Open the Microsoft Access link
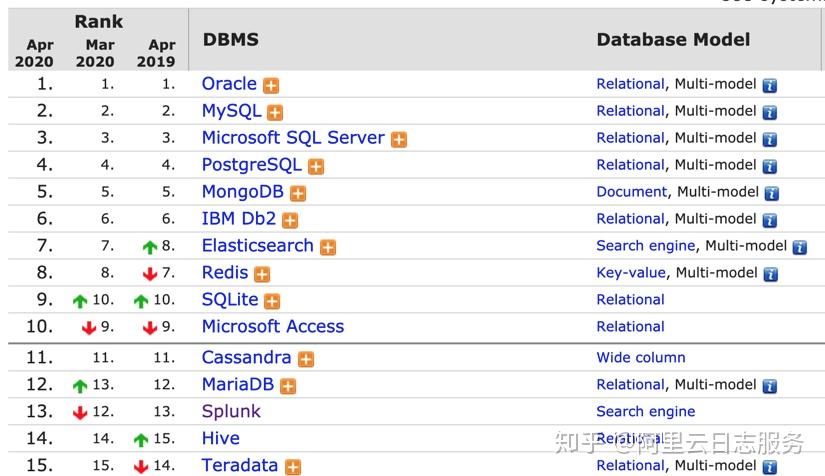Screen dimensions: 825x476 tap(272, 327)
